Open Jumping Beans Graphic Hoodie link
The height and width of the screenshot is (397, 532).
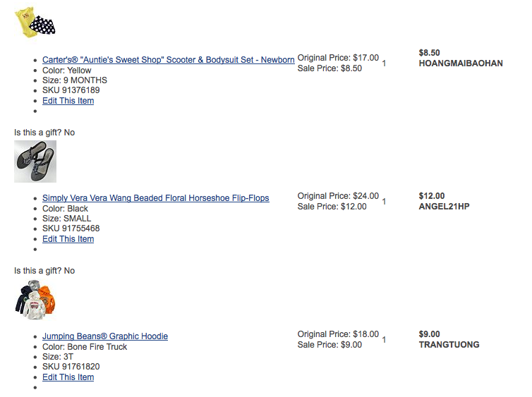tap(105, 336)
